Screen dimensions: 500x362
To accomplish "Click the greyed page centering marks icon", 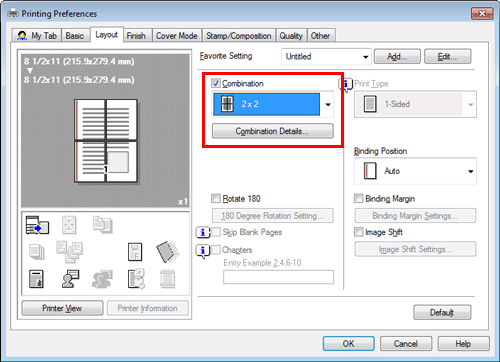I will click(x=69, y=225).
